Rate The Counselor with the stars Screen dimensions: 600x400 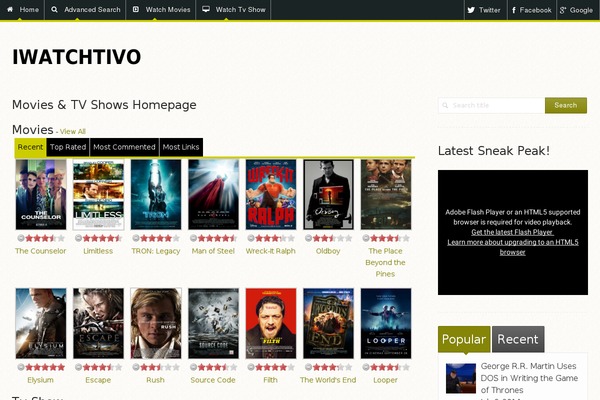tap(45, 238)
